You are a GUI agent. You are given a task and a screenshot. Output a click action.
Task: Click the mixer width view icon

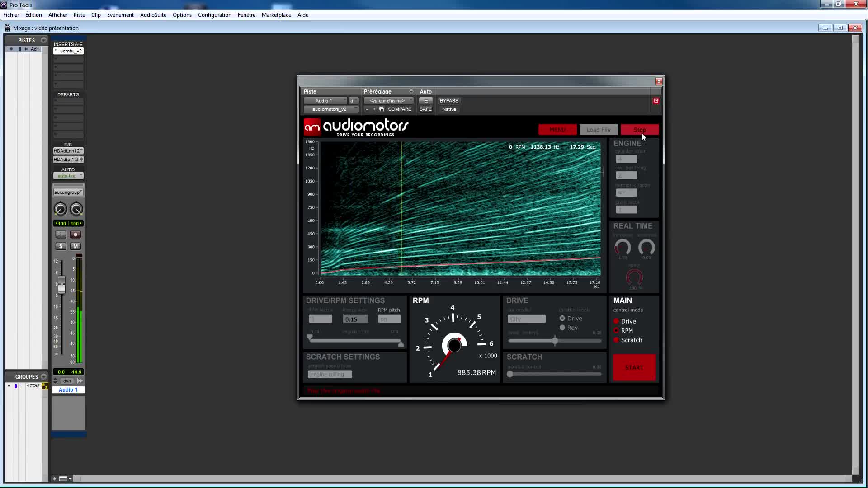63,479
